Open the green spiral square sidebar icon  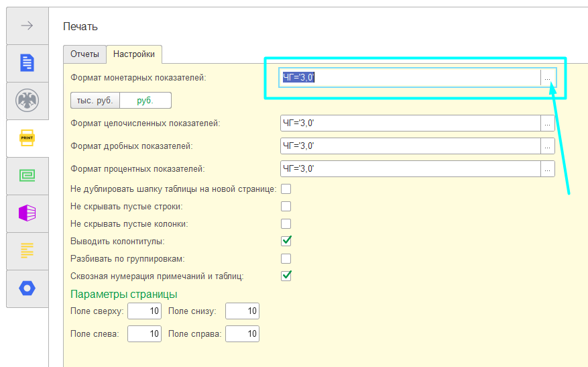tap(27, 176)
